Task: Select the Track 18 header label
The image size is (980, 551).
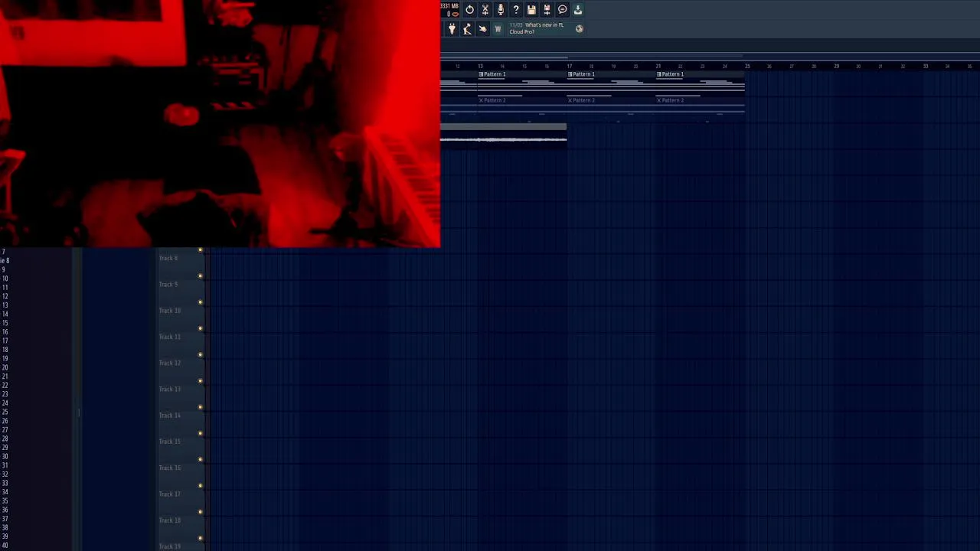Action: pyautogui.click(x=170, y=520)
